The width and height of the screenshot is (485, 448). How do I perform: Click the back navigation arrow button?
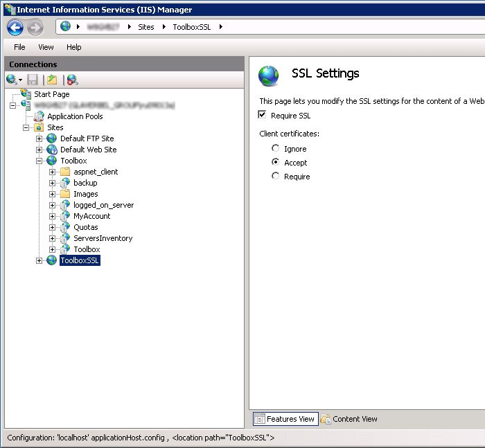tap(15, 27)
